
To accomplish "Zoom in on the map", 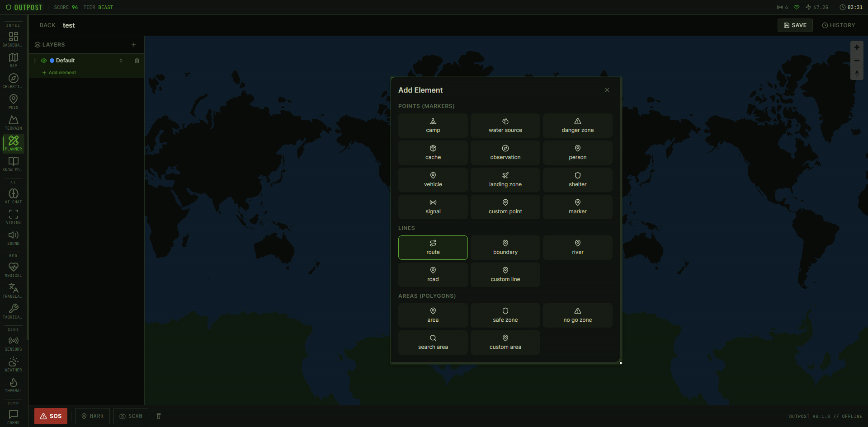I will 857,47.
